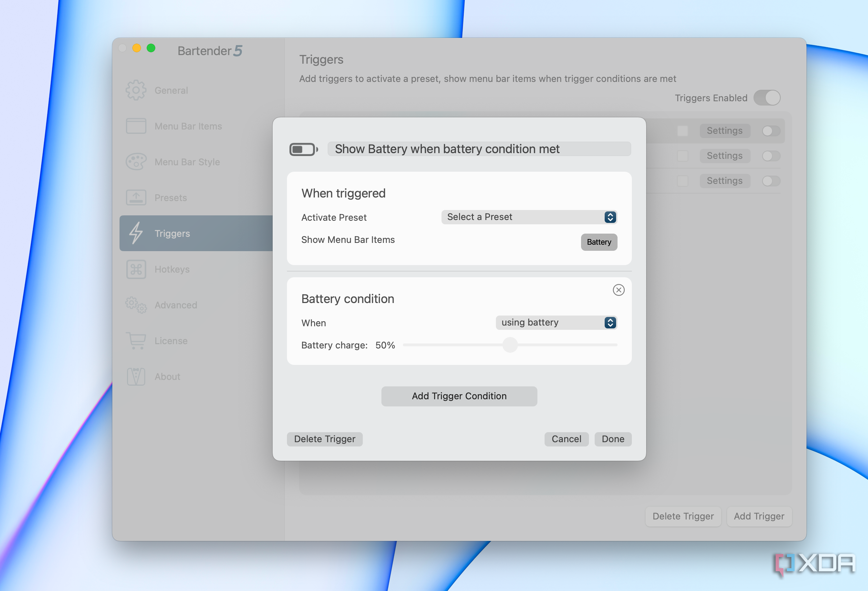The width and height of the screenshot is (868, 591).
Task: Click the Advanced double-gear icon
Action: click(136, 305)
